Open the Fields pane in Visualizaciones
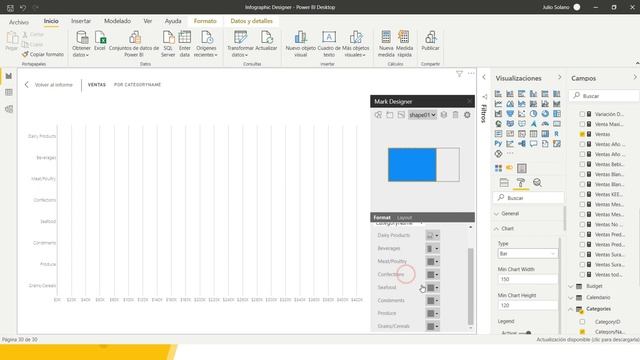Viewport: 640px width, 360px height. 504,183
